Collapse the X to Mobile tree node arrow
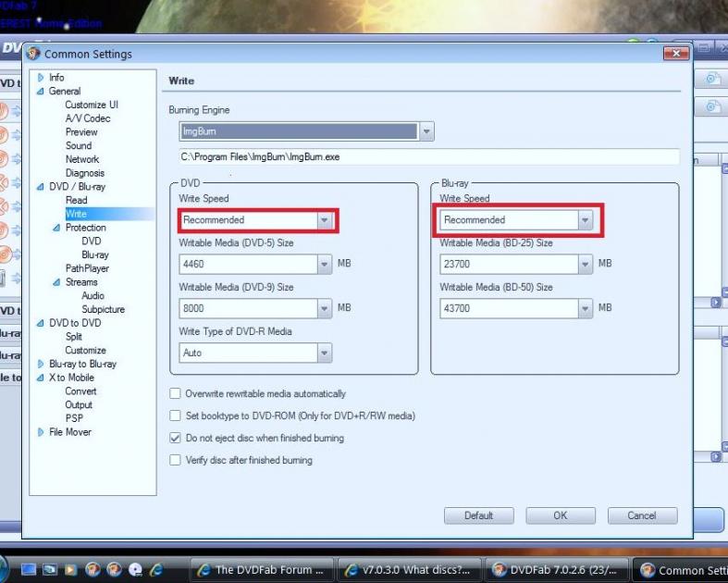Screen dimensions: 728x583 (41, 378)
